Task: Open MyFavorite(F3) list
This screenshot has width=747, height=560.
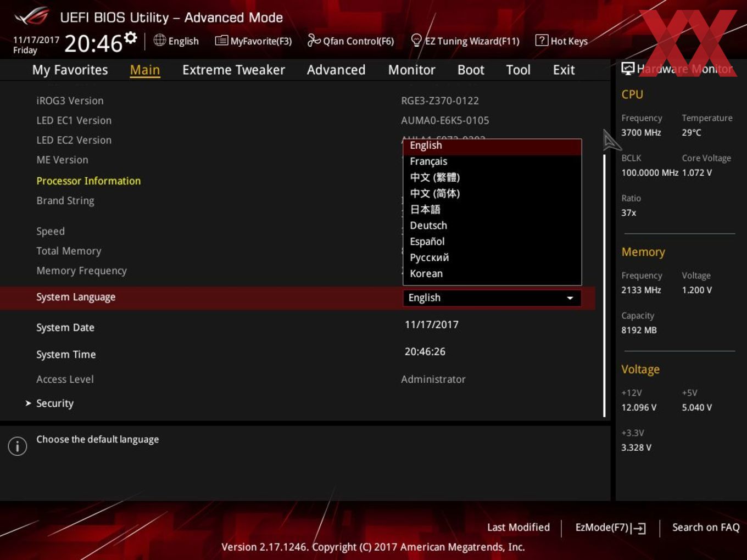Action: pos(254,41)
